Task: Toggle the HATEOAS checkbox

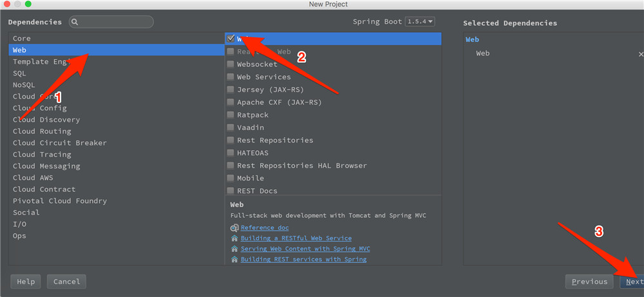Action: click(x=231, y=153)
